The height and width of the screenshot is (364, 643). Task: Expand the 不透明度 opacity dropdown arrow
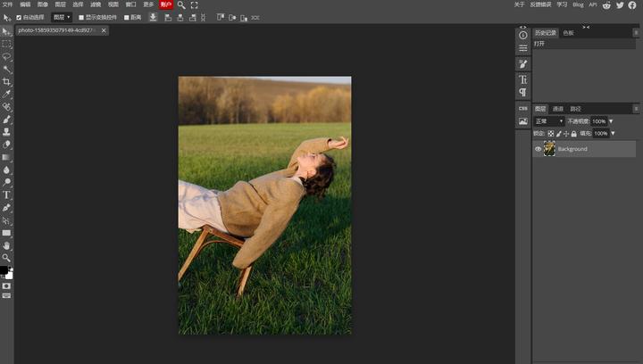tap(611, 121)
